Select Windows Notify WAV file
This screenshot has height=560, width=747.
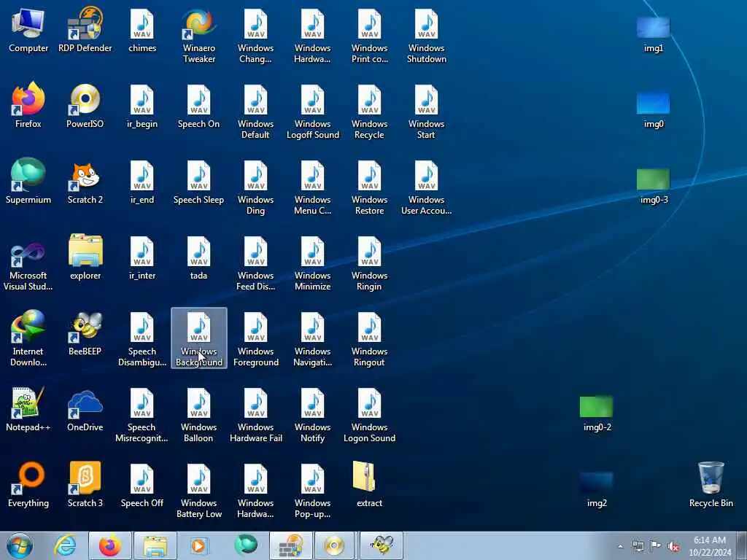coord(312,415)
